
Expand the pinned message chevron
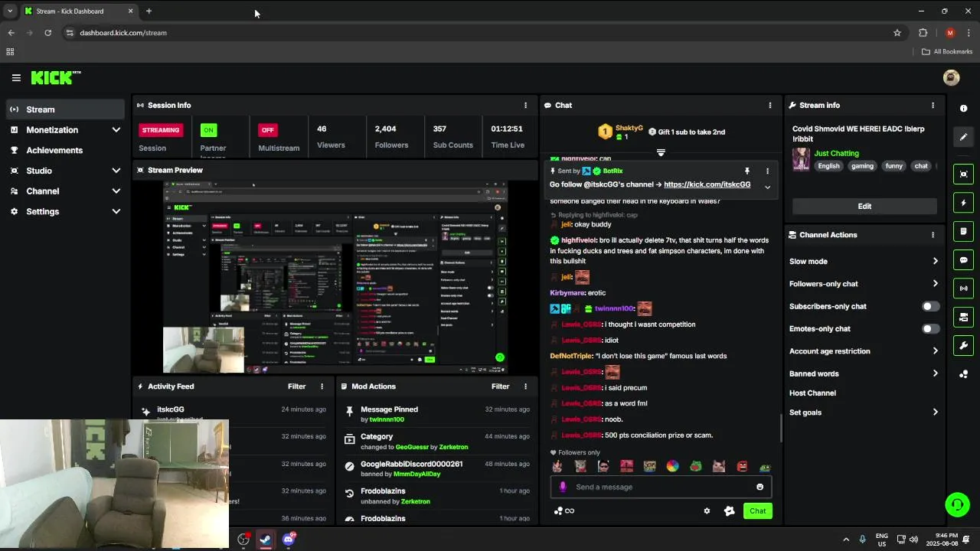[x=767, y=187]
